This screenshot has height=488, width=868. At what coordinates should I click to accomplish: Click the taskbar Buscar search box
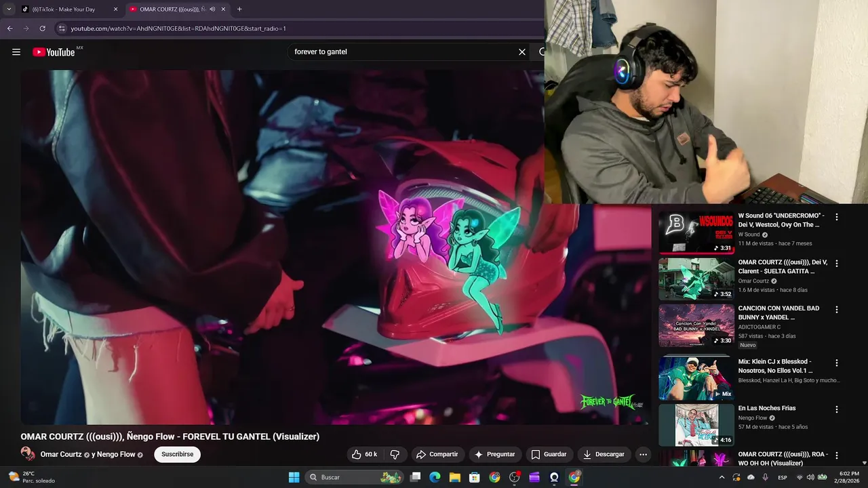click(x=355, y=477)
